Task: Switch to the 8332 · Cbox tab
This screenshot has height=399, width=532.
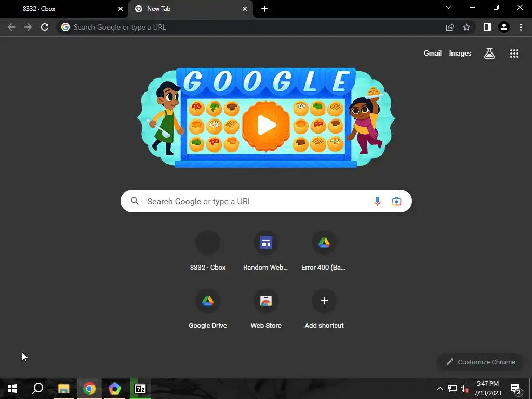Action: click(x=64, y=9)
